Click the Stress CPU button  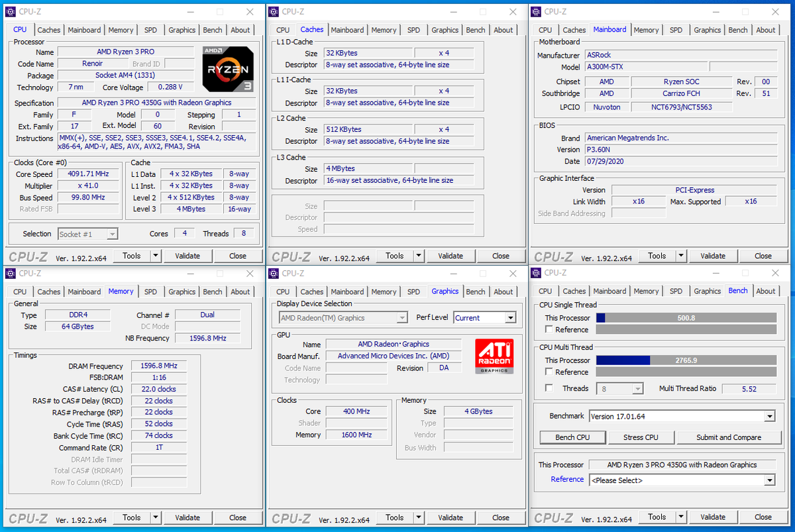tap(641, 437)
